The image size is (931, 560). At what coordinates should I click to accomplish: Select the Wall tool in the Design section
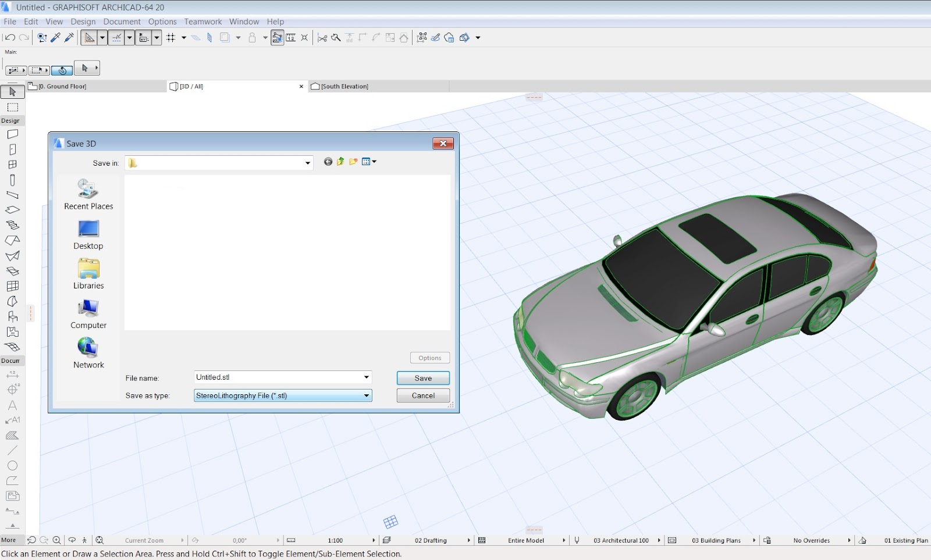coord(12,134)
